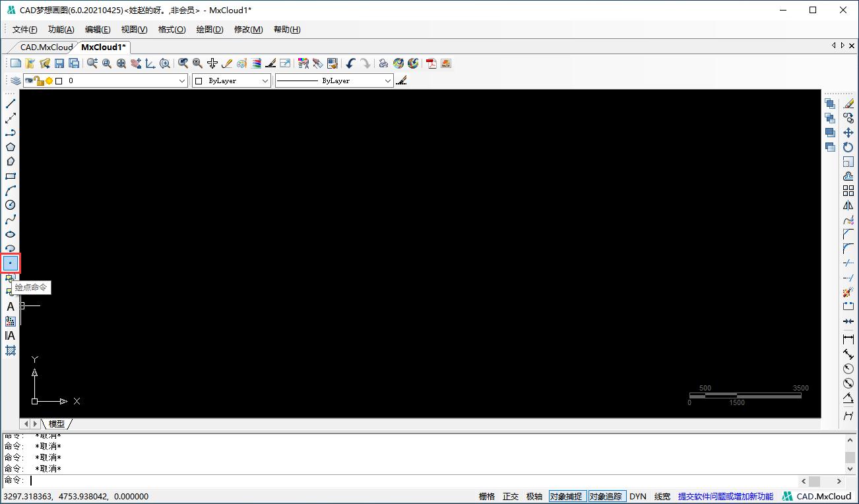The width and height of the screenshot is (859, 504).
Task: Open the 格式(O) menu
Action: [x=172, y=30]
